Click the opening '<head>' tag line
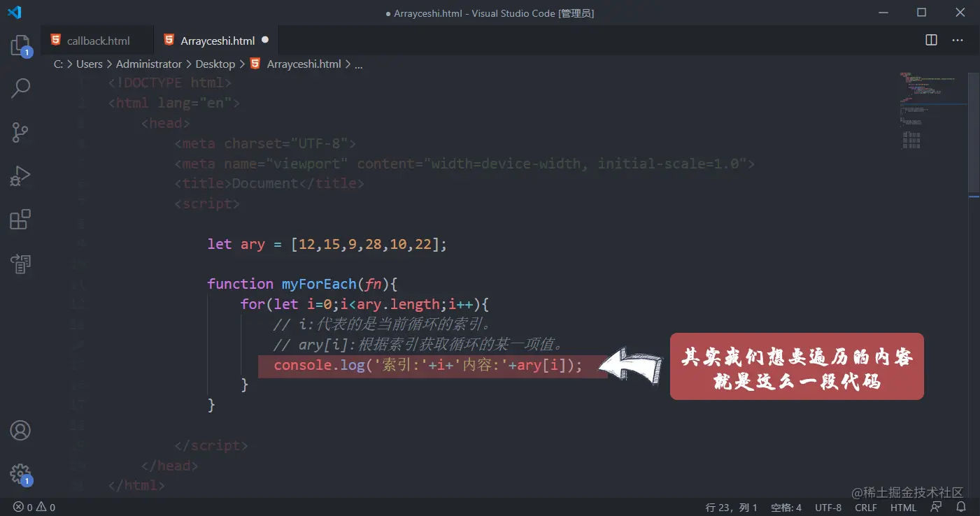 pos(166,123)
